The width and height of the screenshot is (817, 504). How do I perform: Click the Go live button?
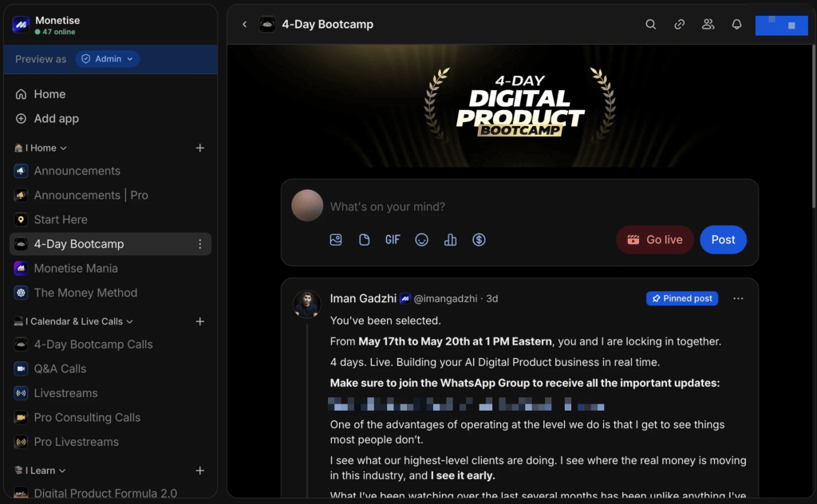coord(655,239)
